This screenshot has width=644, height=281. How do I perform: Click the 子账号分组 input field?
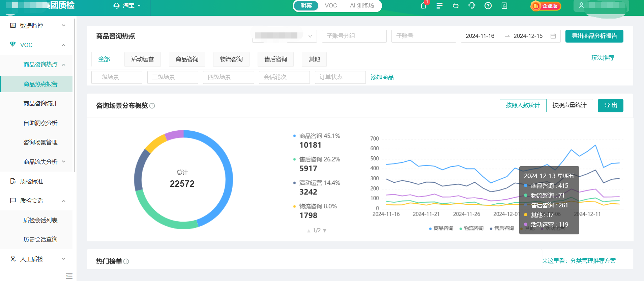[354, 36]
